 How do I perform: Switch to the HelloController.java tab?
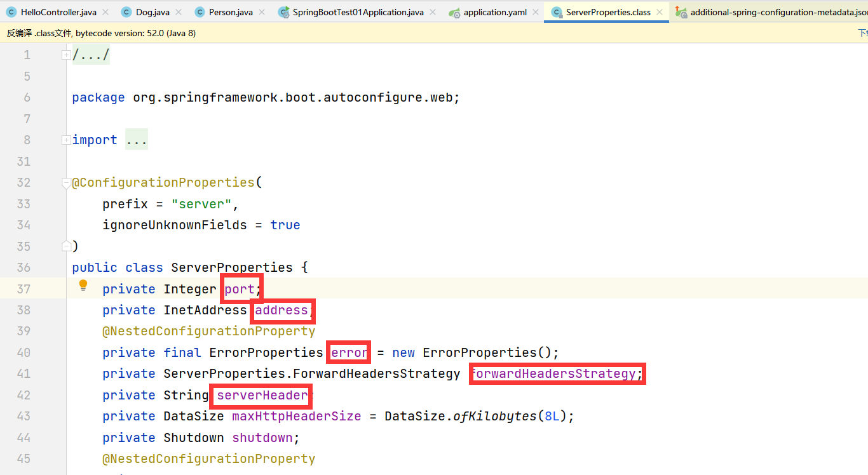[58, 12]
